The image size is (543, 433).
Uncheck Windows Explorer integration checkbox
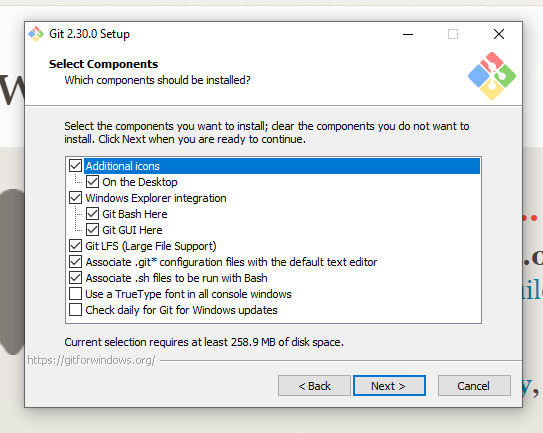[x=75, y=198]
